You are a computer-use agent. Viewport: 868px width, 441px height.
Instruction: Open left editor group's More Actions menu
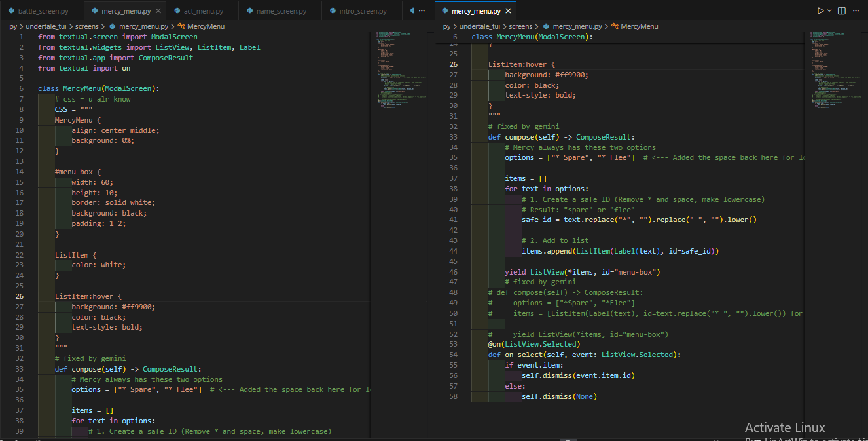pyautogui.click(x=422, y=11)
